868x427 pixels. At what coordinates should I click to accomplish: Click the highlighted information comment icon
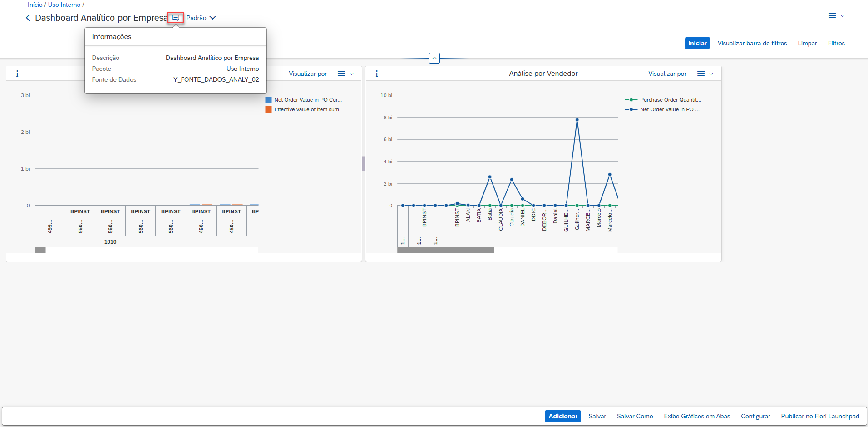(176, 18)
